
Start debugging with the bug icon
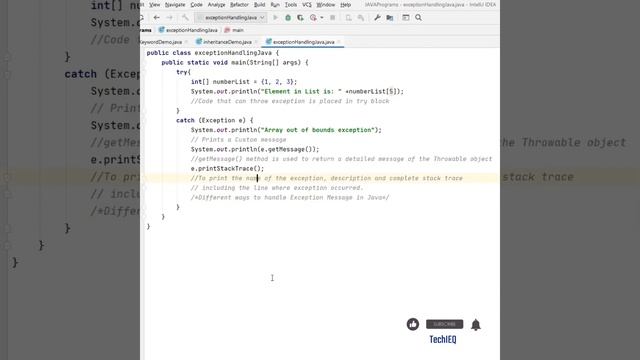click(x=288, y=18)
